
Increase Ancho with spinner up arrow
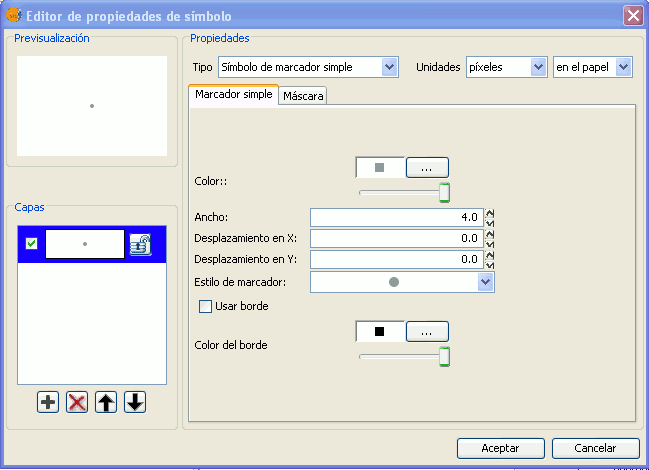coord(490,213)
